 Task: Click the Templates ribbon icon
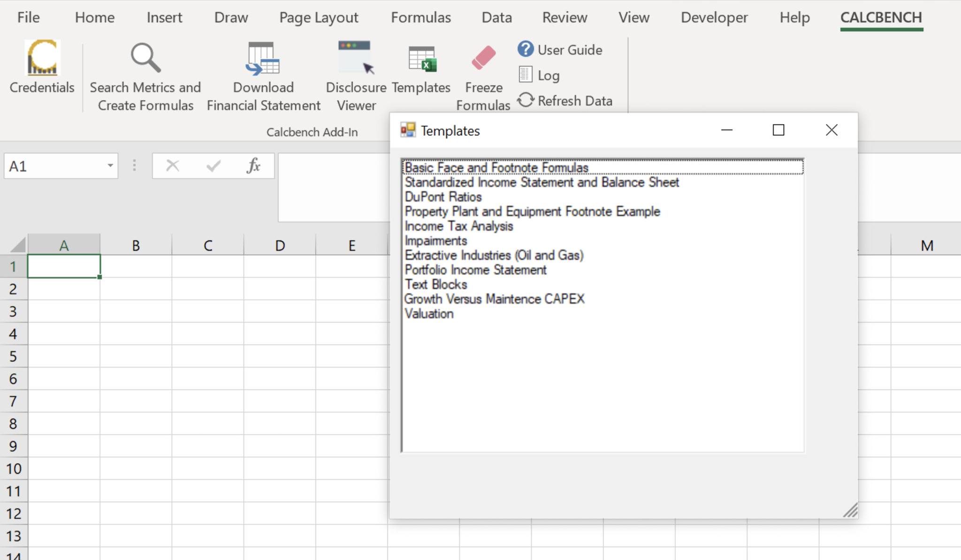click(x=421, y=60)
